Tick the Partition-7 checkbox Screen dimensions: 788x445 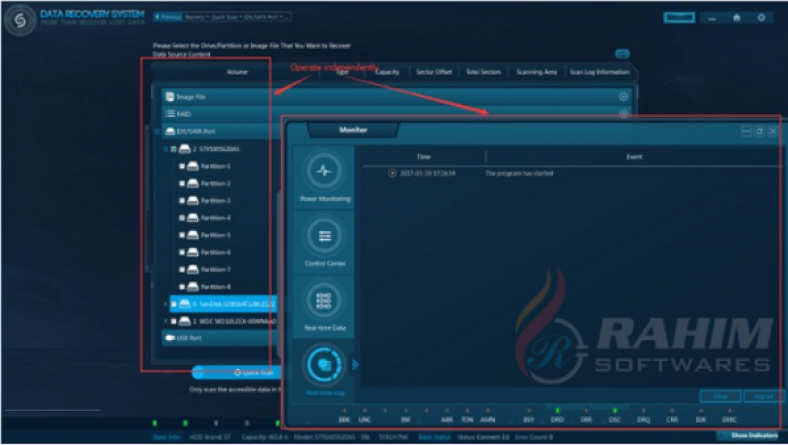pos(182,270)
